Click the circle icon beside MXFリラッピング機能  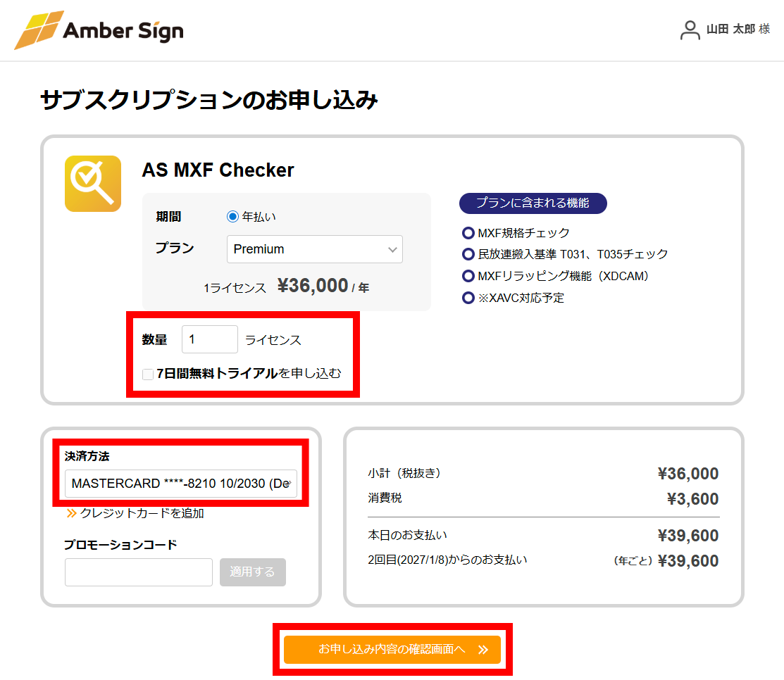click(468, 276)
